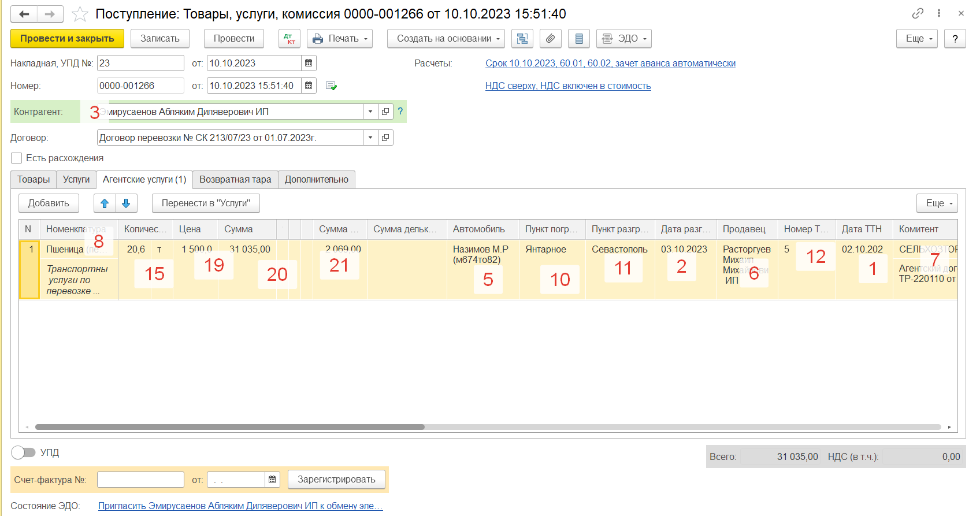Enable the Есть расхождения checkbox
This screenshot has width=980, height=516.
[17, 158]
